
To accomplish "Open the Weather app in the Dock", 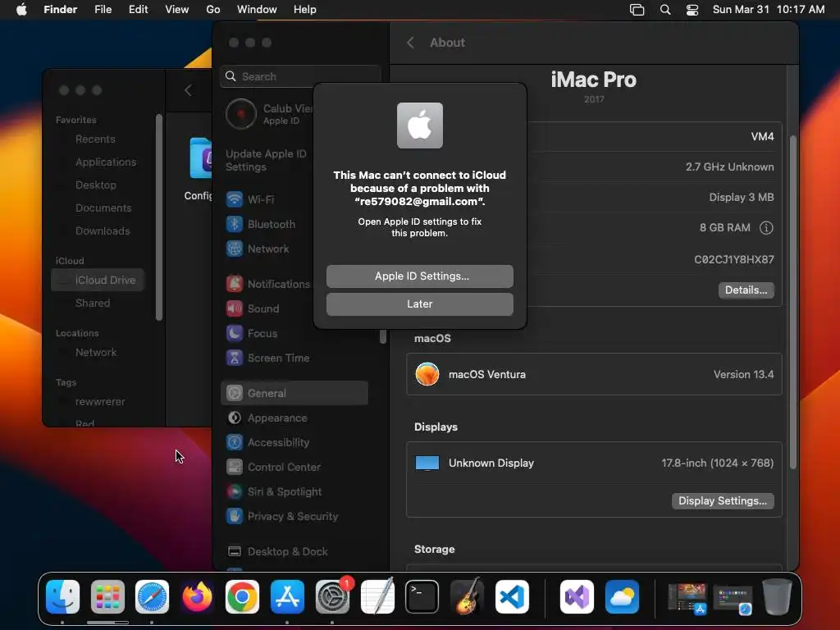I will point(622,597).
